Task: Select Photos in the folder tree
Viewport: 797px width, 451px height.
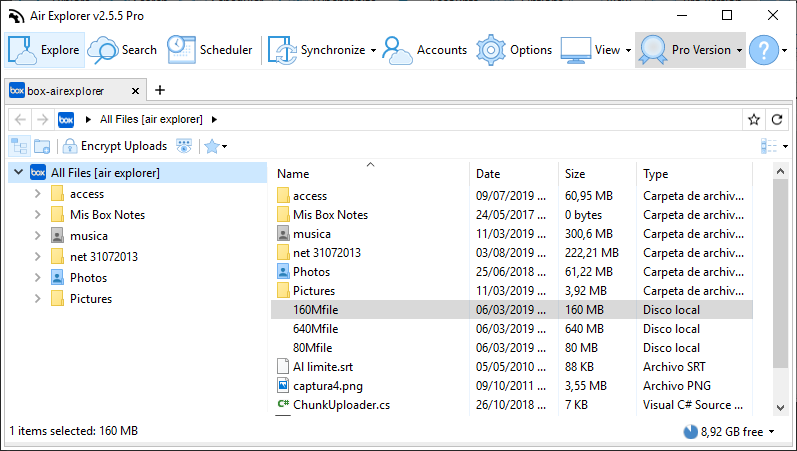Action: [x=88, y=278]
